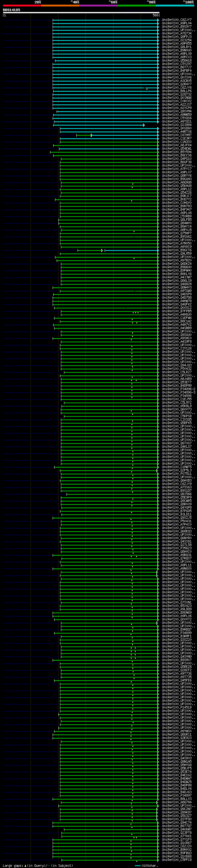Image resolution: width=197 pixels, height=868 pixels.
Task: Select hit UniRef100_Q9SVM4
Action: click(176, 111)
